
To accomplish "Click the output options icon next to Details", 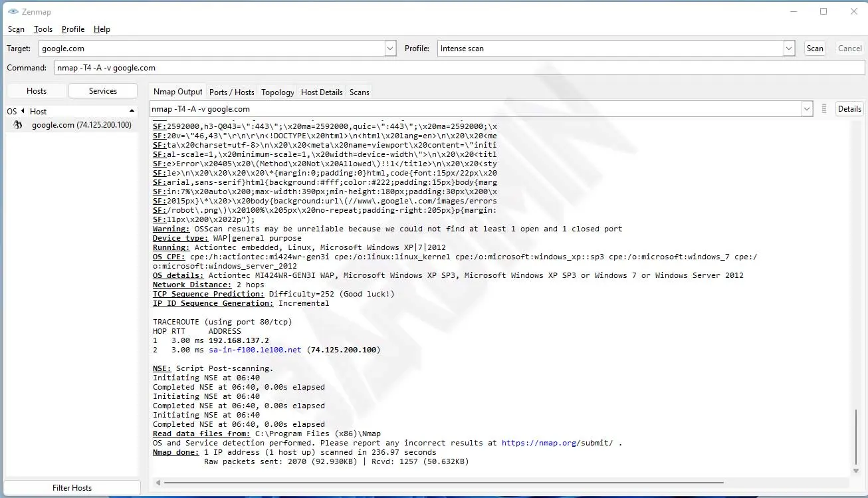I will pos(824,109).
